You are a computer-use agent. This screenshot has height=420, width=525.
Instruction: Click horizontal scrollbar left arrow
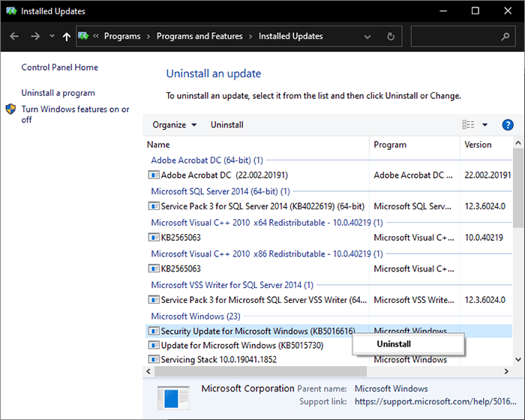click(x=148, y=371)
